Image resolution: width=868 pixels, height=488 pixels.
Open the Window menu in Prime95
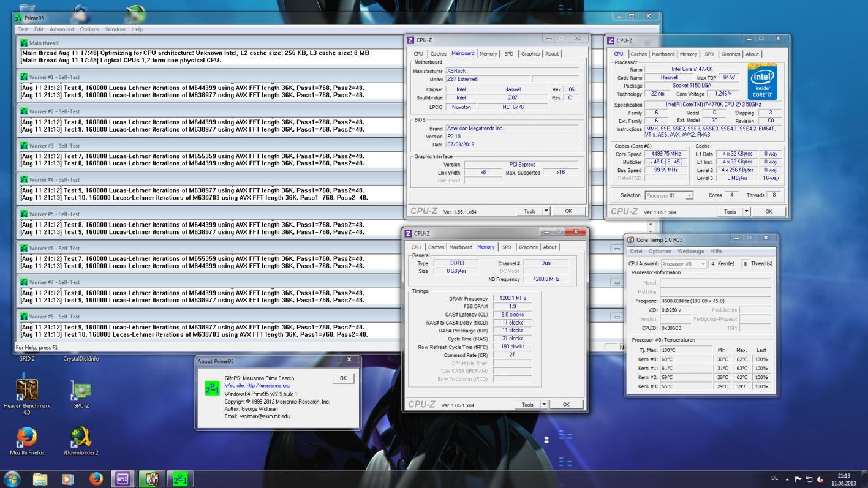[x=115, y=29]
